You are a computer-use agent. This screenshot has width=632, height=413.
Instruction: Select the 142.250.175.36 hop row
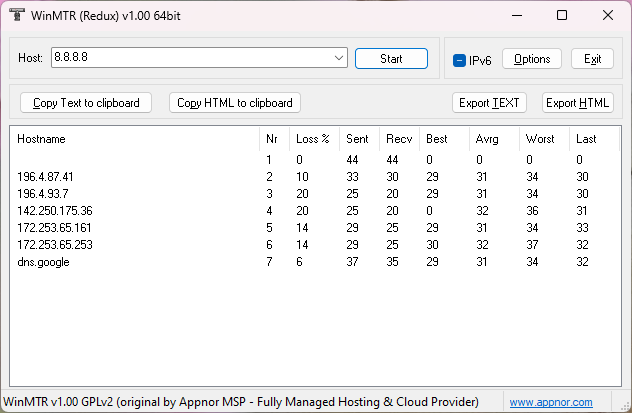(x=315, y=211)
